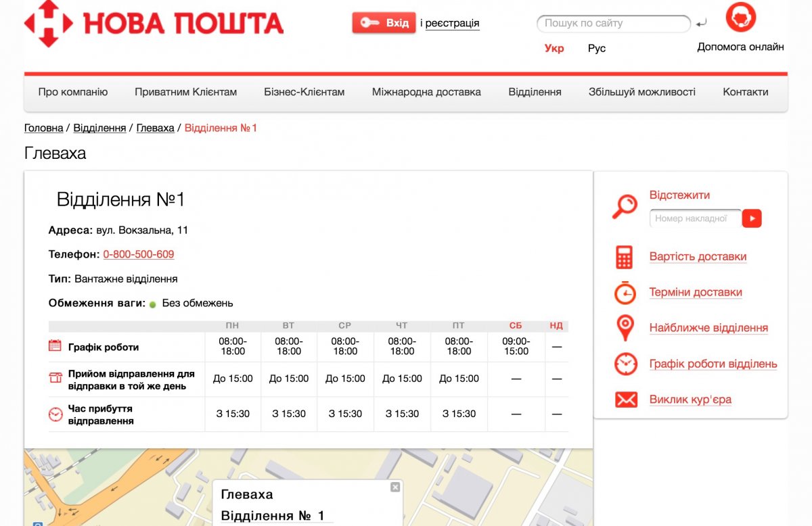Open the Графік роботи відділень link
This screenshot has height=526, width=812.
713,364
